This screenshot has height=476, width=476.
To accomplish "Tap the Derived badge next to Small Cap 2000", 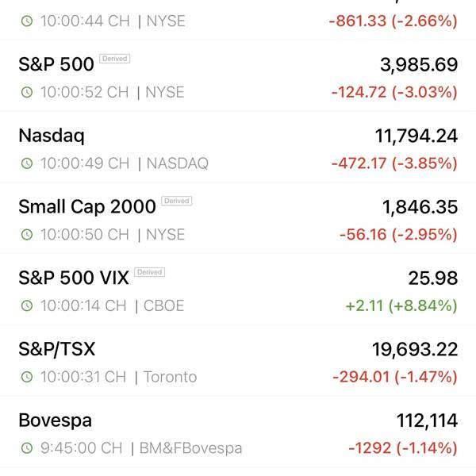I will tap(177, 201).
